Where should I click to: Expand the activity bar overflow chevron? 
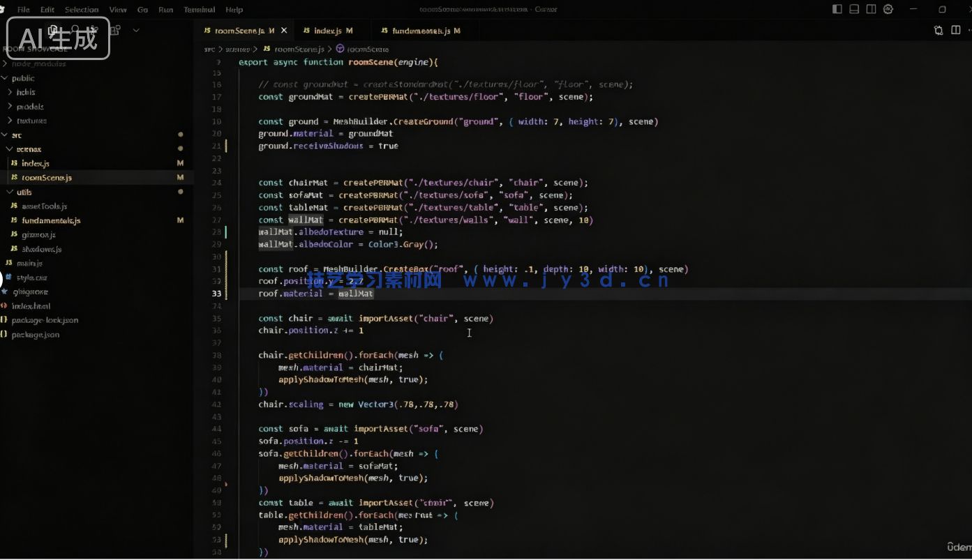click(136, 30)
